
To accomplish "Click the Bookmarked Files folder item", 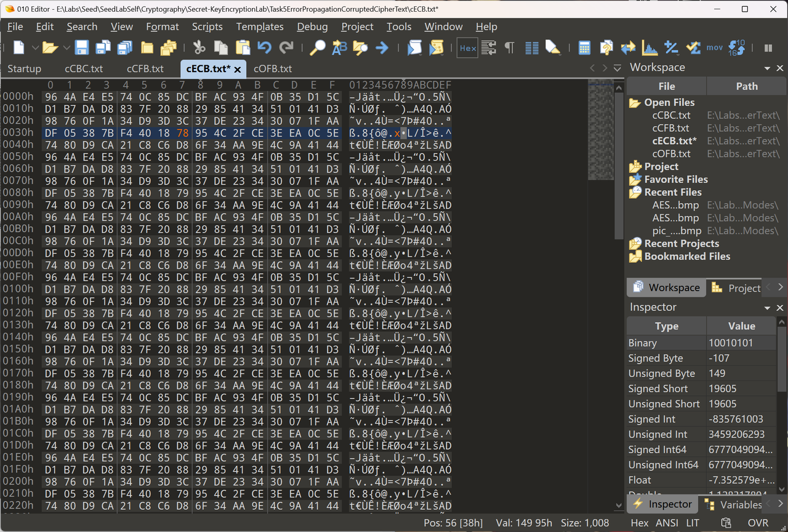I will click(679, 256).
